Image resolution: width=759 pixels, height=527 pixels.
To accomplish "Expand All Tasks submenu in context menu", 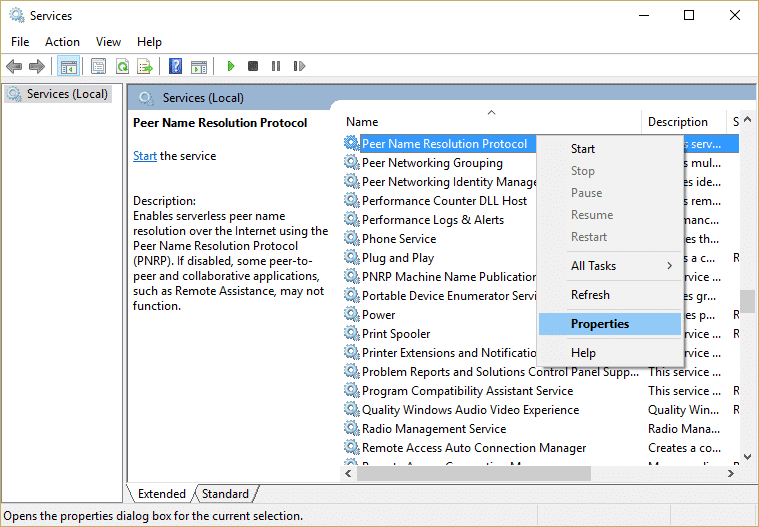I will tap(609, 266).
